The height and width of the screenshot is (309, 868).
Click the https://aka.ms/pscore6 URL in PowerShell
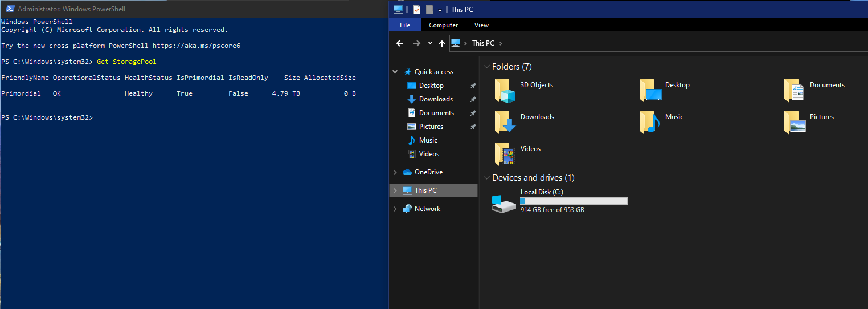(196, 46)
